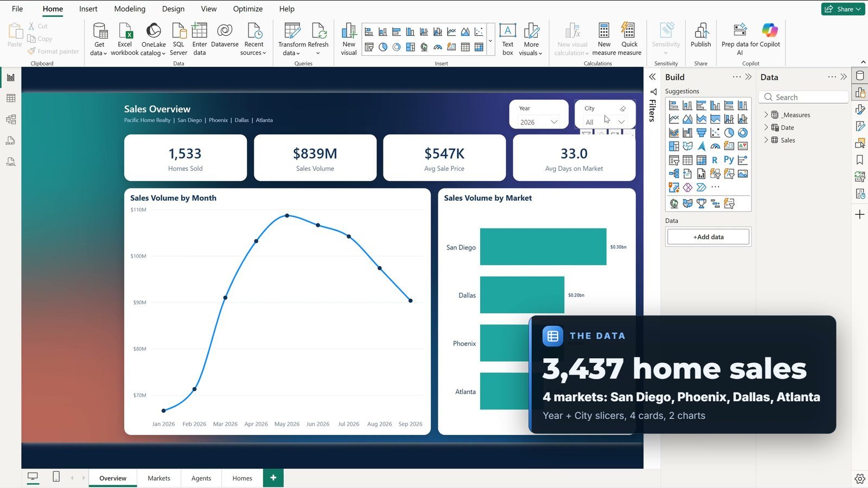Pick the funnel visual in Build pane

[x=701, y=132]
